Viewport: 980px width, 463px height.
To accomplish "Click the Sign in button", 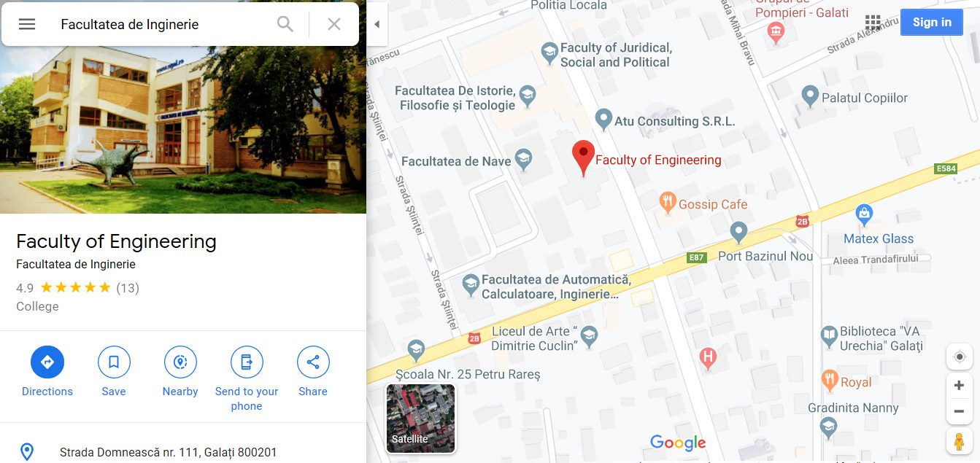I will pyautogui.click(x=932, y=22).
